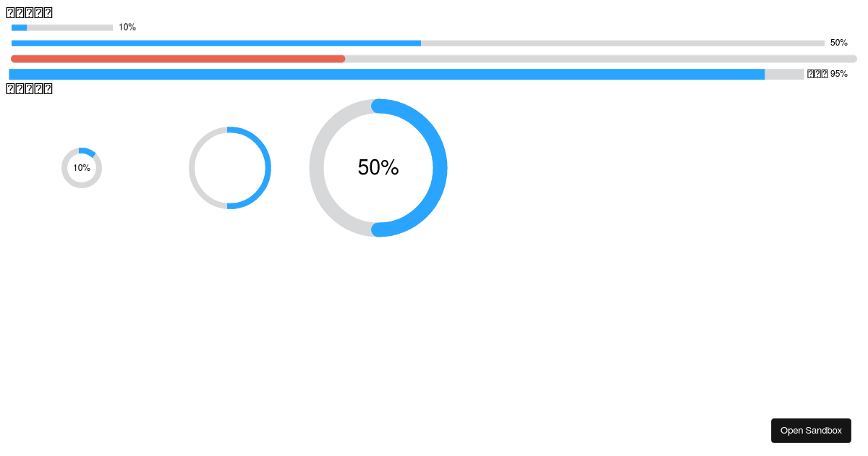This screenshot has height=456, width=868.
Task: Select the first page heading text
Action: [29, 12]
